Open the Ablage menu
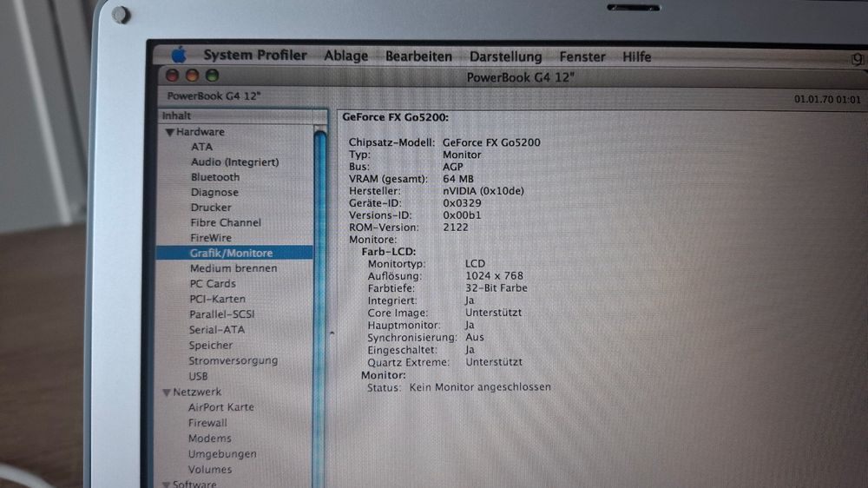The width and height of the screenshot is (868, 488). tap(346, 56)
